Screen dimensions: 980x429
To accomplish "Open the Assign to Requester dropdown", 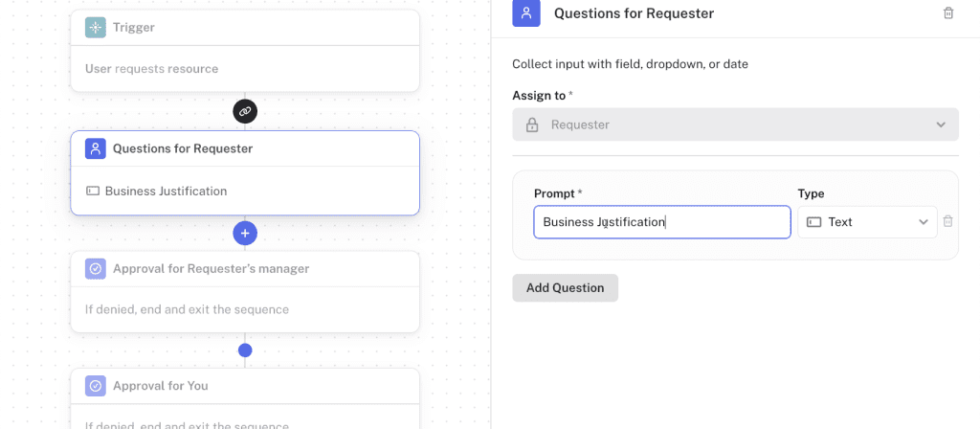I will coord(735,124).
